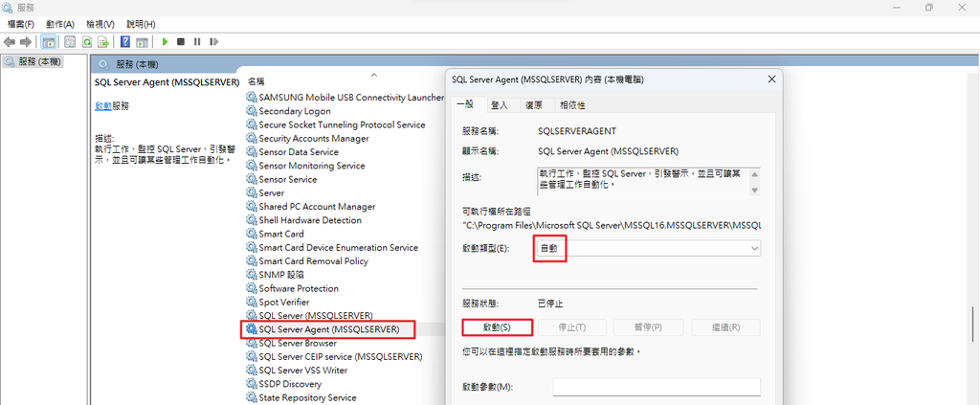Switch to the 登入 tab

click(x=500, y=105)
